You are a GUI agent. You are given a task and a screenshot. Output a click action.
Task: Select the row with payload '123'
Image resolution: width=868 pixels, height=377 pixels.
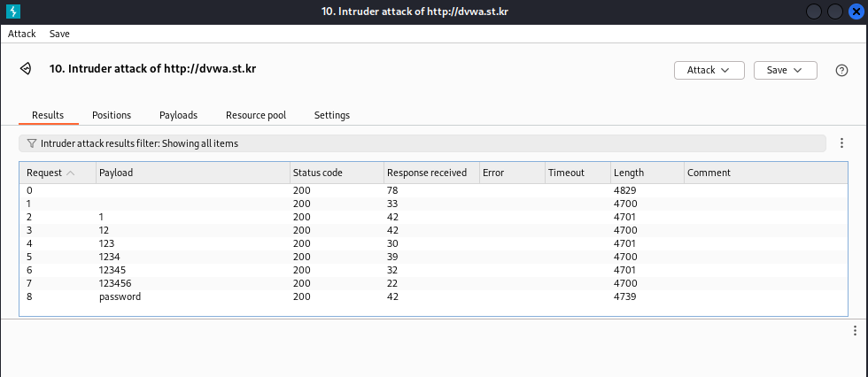433,243
